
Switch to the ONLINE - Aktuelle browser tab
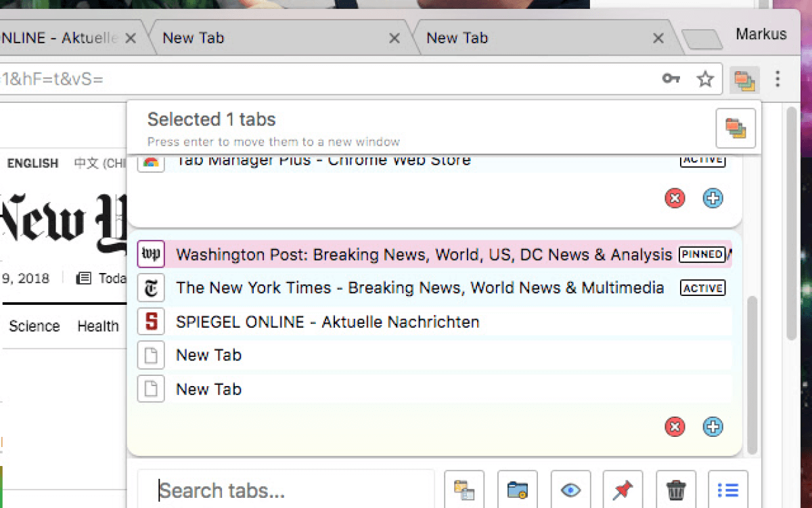click(x=71, y=38)
